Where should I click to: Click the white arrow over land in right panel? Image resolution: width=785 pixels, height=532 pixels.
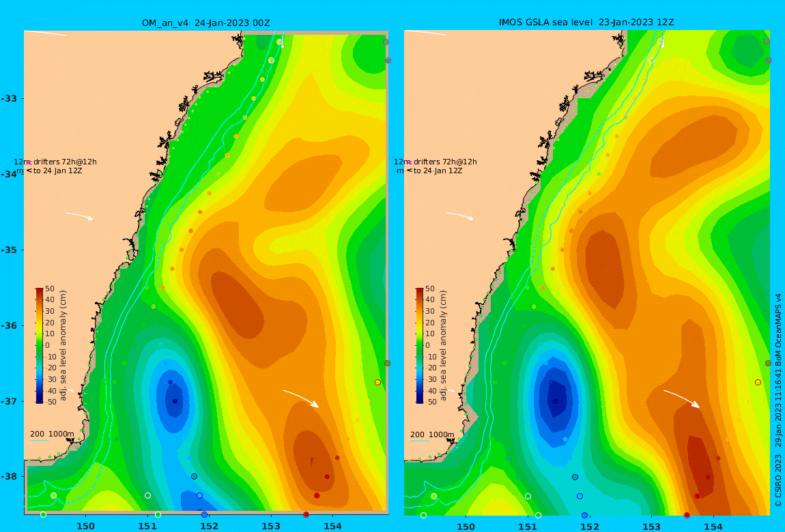[459, 216]
